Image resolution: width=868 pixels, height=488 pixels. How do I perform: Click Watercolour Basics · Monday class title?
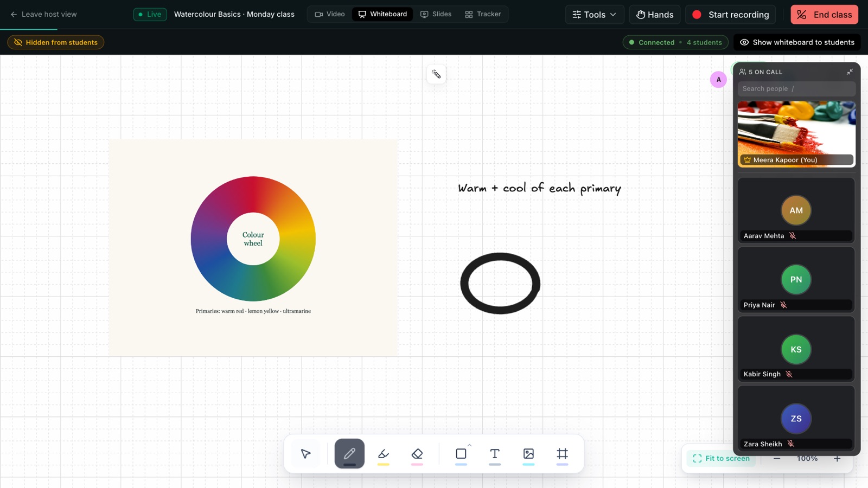click(x=234, y=14)
